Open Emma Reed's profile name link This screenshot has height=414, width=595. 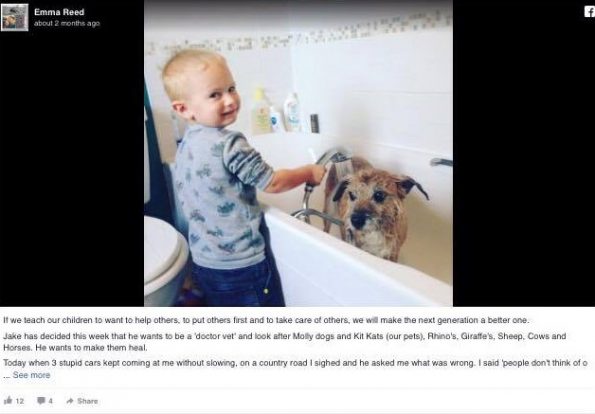[x=59, y=12]
